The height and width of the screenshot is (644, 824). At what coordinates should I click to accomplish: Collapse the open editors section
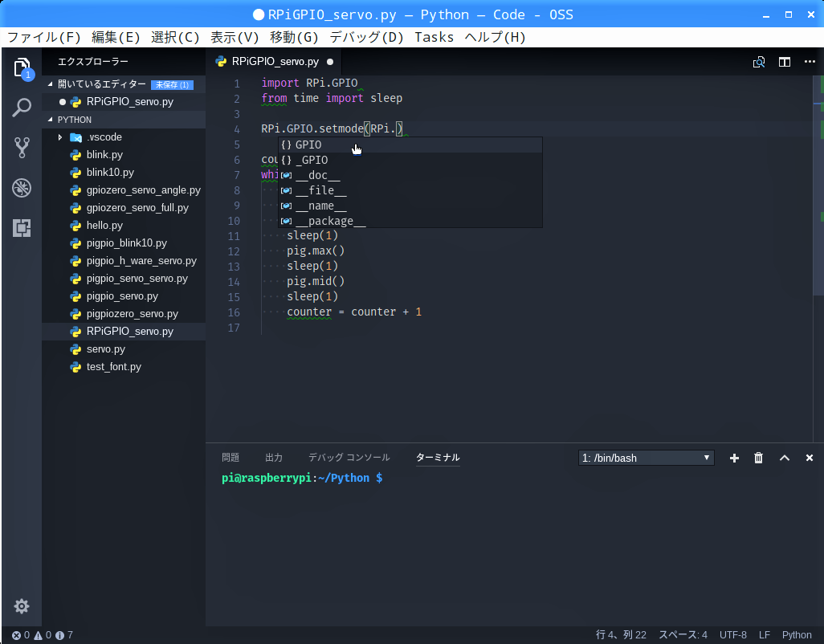(x=51, y=84)
